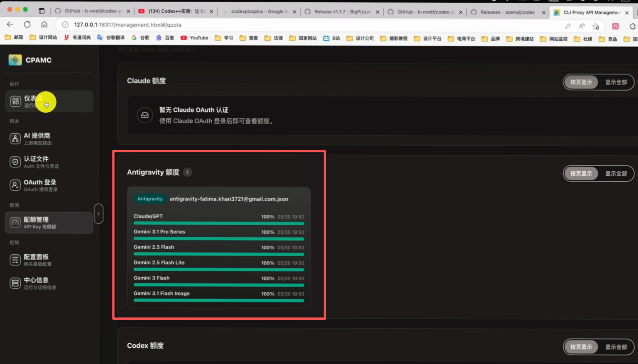The width and height of the screenshot is (638, 364).
Task: Switch to YouTube (134) Codex++ tab
Action: (176, 11)
